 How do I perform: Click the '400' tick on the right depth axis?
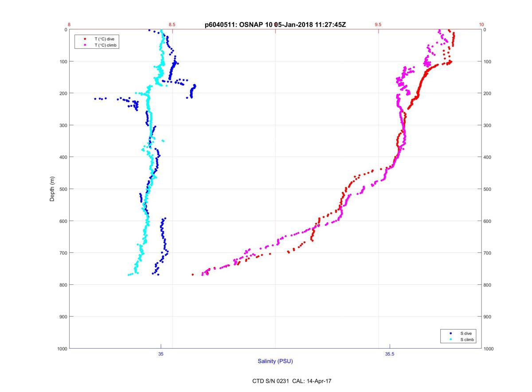[488, 157]
